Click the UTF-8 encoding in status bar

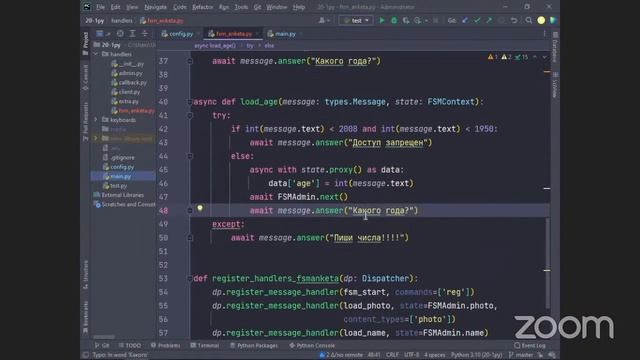tap(411, 355)
